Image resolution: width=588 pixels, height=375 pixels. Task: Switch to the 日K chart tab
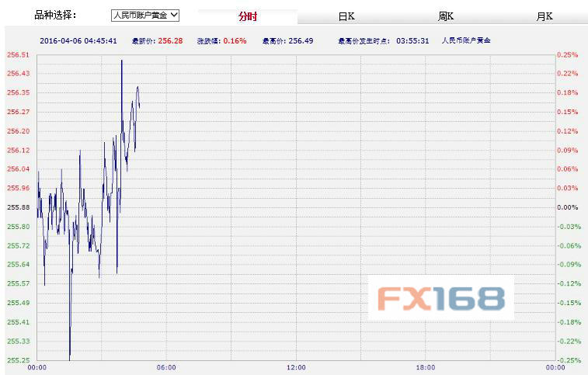pyautogui.click(x=346, y=16)
